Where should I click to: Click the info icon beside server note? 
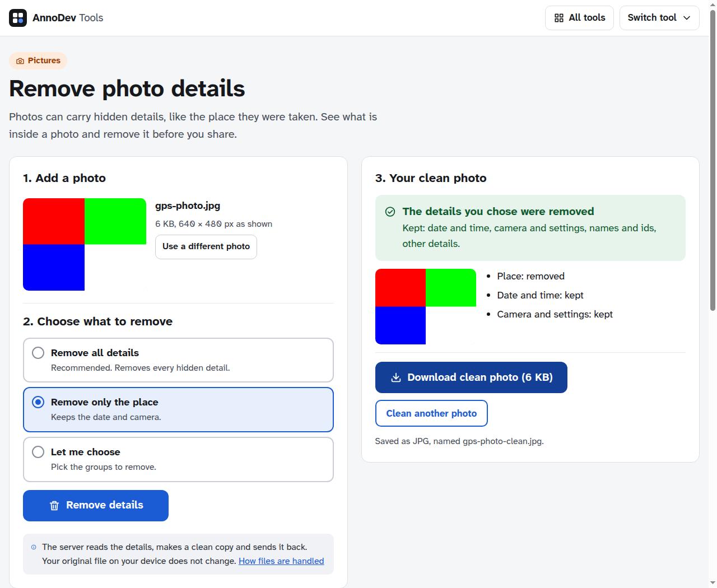click(x=34, y=547)
